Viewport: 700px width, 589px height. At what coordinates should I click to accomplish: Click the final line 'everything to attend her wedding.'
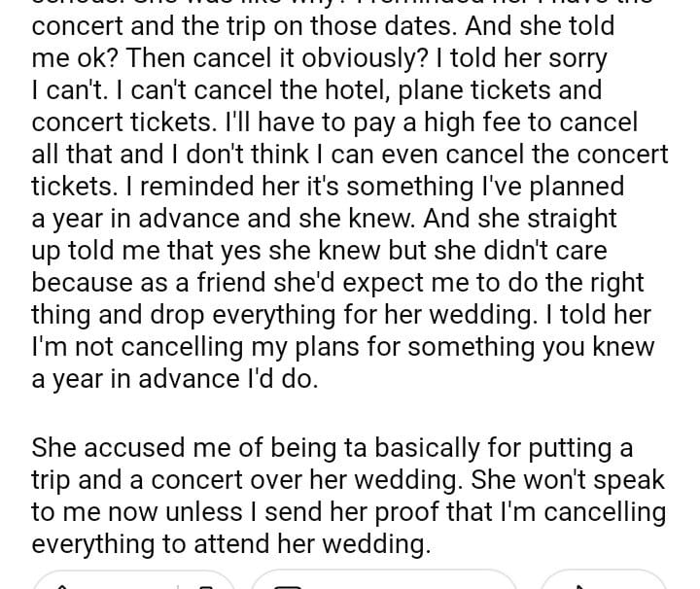click(x=231, y=543)
